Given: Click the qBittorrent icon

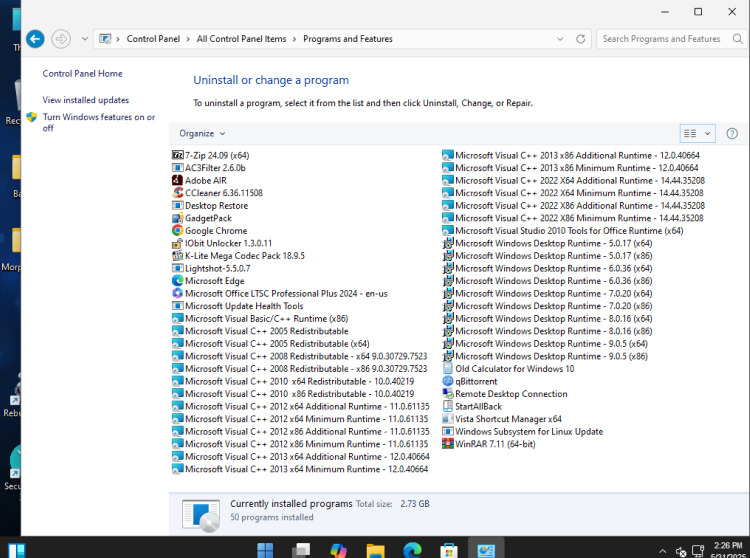Looking at the screenshot, I should 448,381.
